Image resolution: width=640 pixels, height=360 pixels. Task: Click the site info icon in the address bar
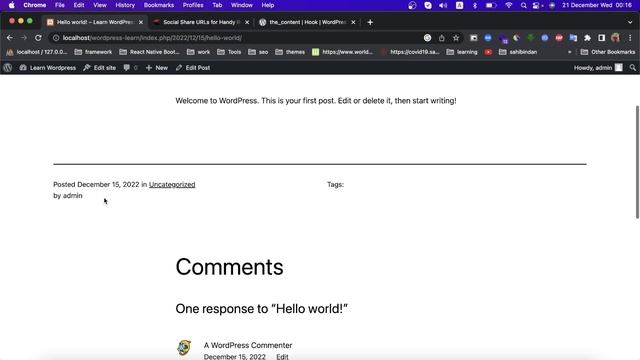click(56, 38)
